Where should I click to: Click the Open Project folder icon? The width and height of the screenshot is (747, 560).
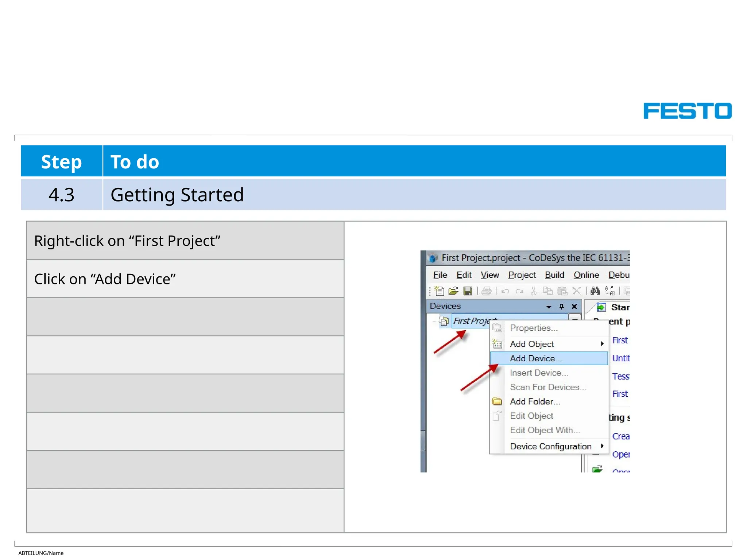pyautogui.click(x=453, y=291)
